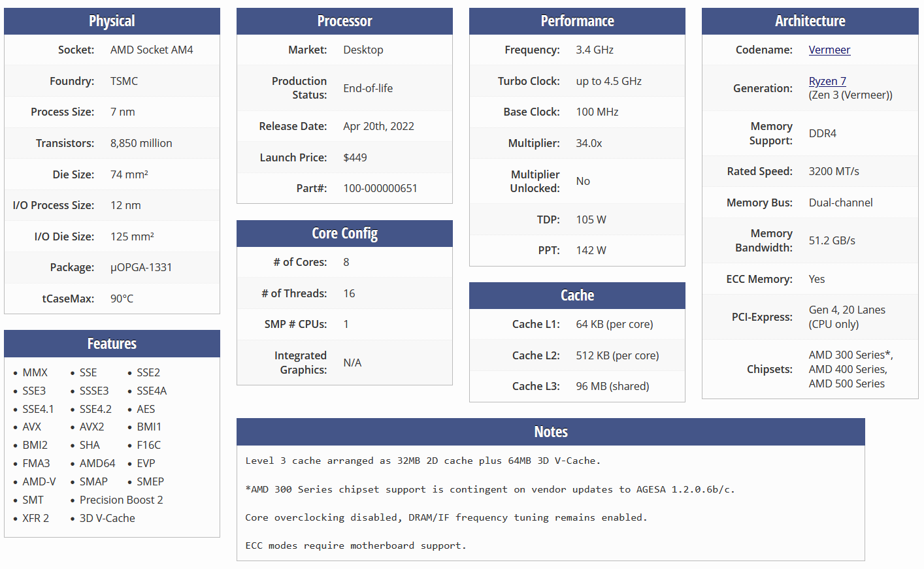Select the Performance section header
Image resolution: width=924 pixels, height=569 pixels.
pos(577,21)
